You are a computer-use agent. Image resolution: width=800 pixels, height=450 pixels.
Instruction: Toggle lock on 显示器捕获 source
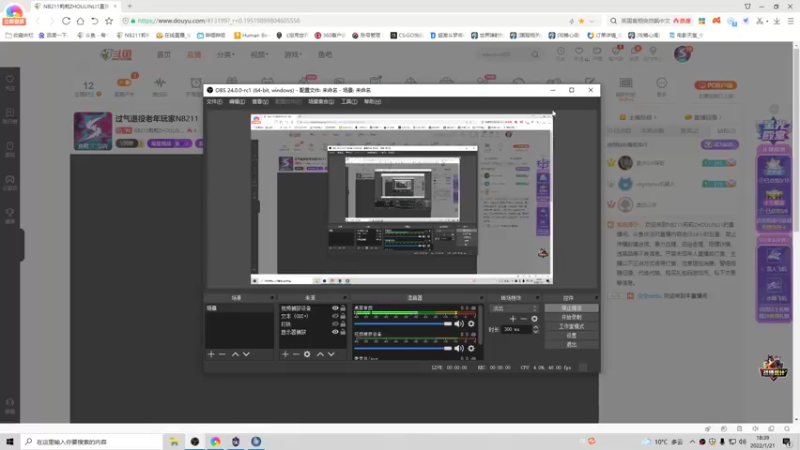coord(343,332)
